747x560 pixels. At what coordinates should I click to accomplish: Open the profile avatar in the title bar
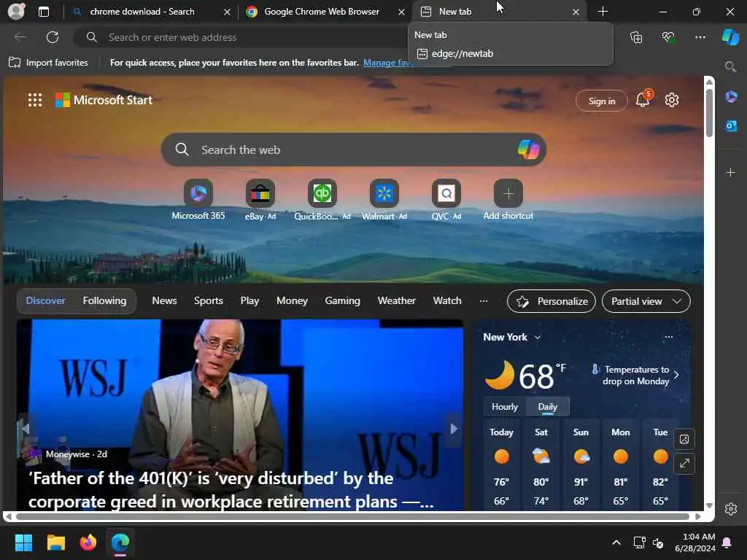pyautogui.click(x=16, y=12)
